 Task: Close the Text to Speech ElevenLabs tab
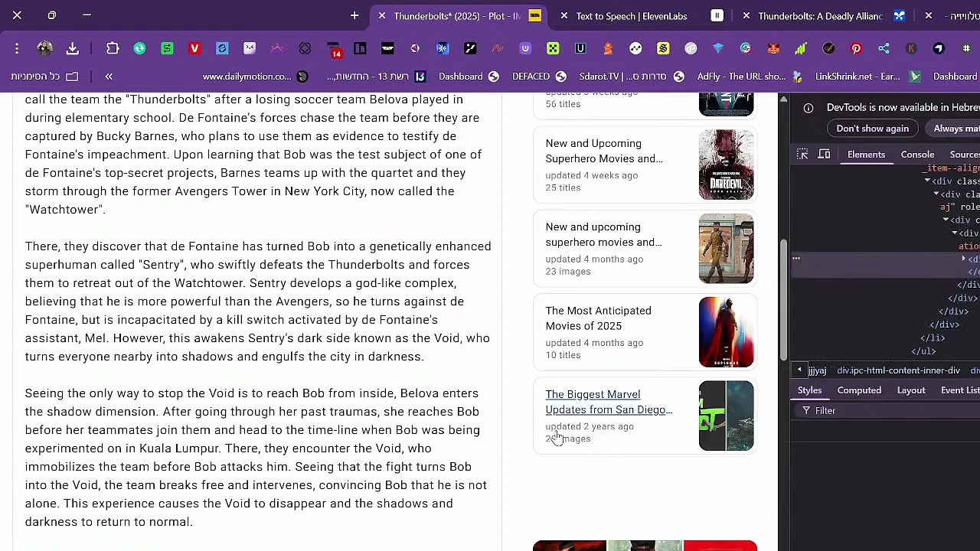pos(563,15)
